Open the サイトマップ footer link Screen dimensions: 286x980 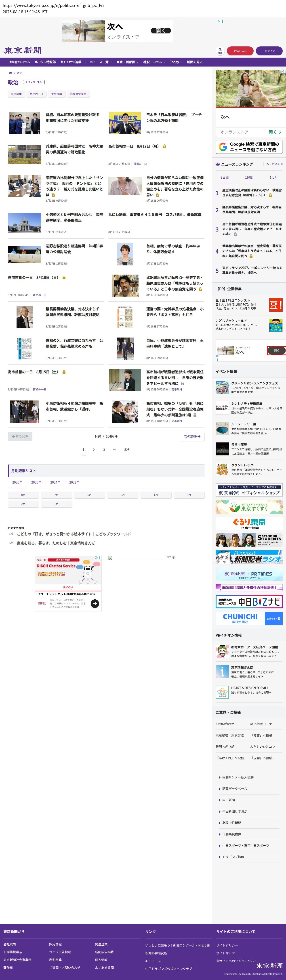tap(225, 953)
